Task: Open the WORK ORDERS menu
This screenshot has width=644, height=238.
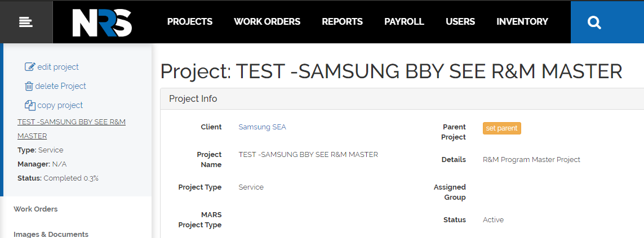Action: [x=267, y=22]
